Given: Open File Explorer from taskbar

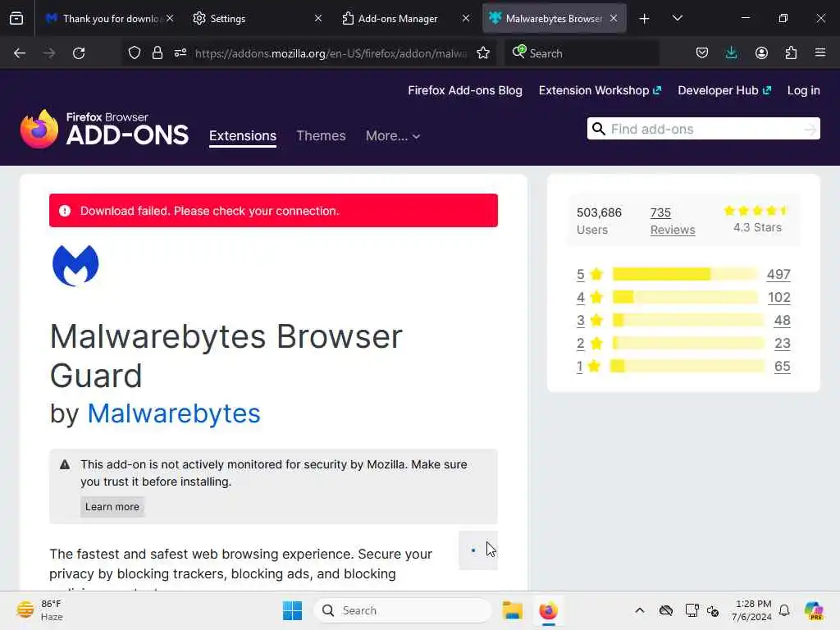Looking at the screenshot, I should click(x=512, y=610).
